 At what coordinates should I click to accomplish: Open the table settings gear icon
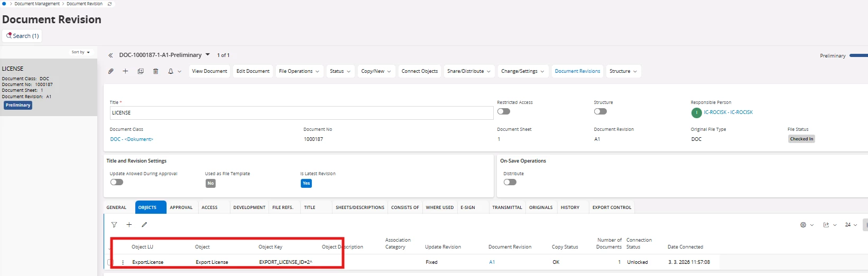pos(803,225)
